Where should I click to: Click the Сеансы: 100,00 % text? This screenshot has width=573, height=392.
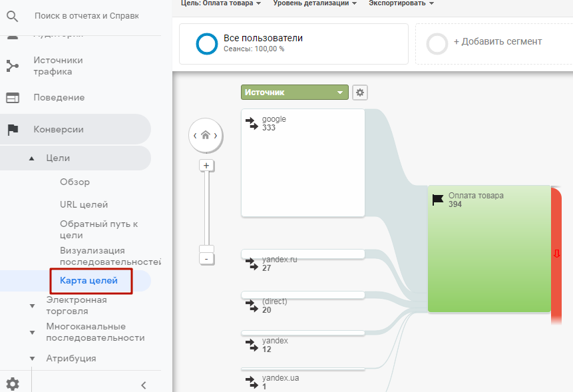click(x=254, y=49)
